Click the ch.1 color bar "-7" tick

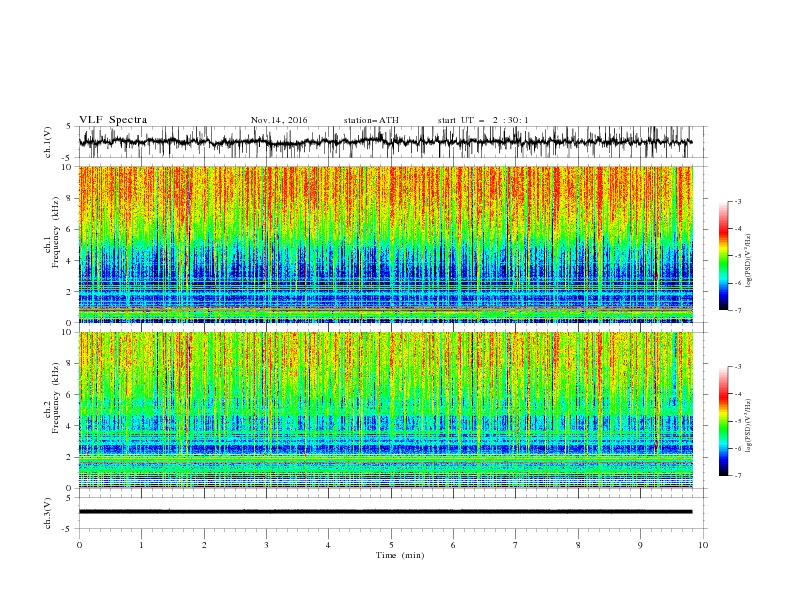click(738, 310)
